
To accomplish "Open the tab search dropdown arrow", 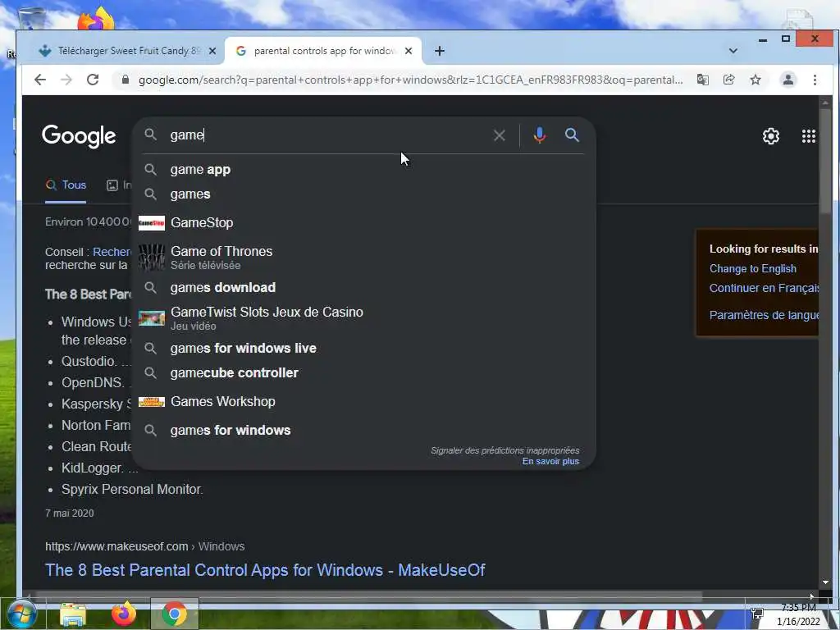I will point(733,51).
